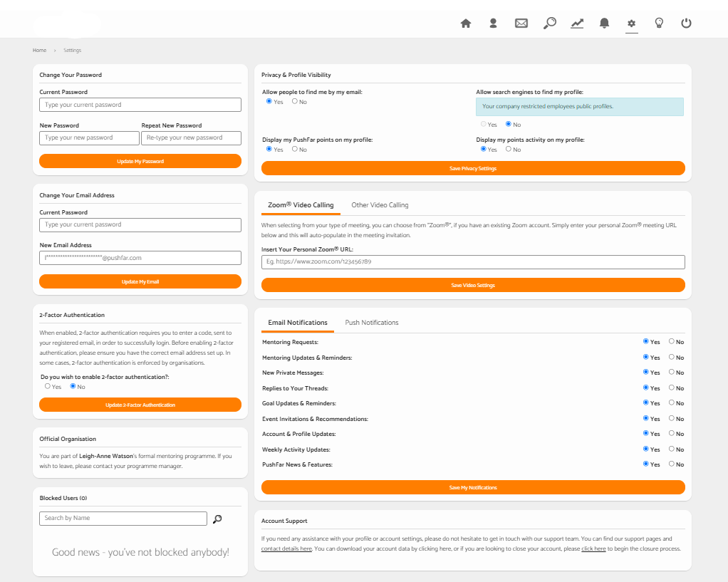Click the Home breadcrumb link
The height and width of the screenshot is (582, 728).
tap(39, 51)
